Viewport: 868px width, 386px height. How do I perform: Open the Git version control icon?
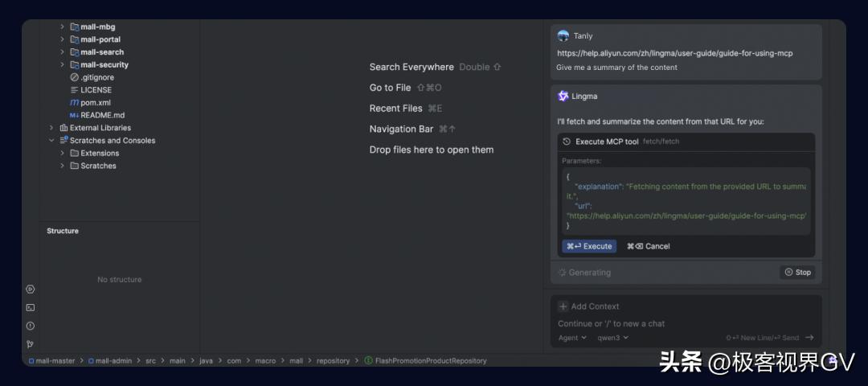pos(31,344)
